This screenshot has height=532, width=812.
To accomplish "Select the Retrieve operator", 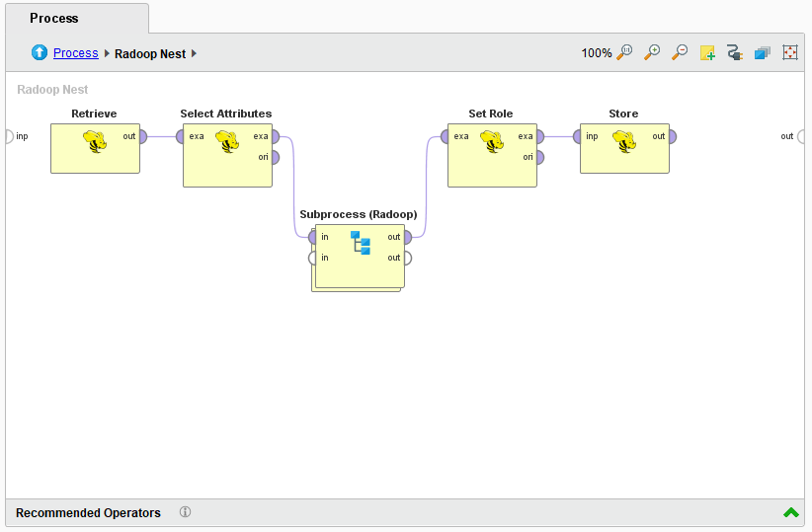I will 95,147.
